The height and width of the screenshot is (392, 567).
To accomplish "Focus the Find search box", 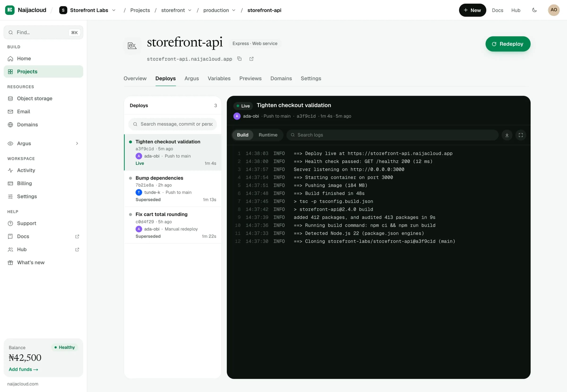I will tap(43, 32).
